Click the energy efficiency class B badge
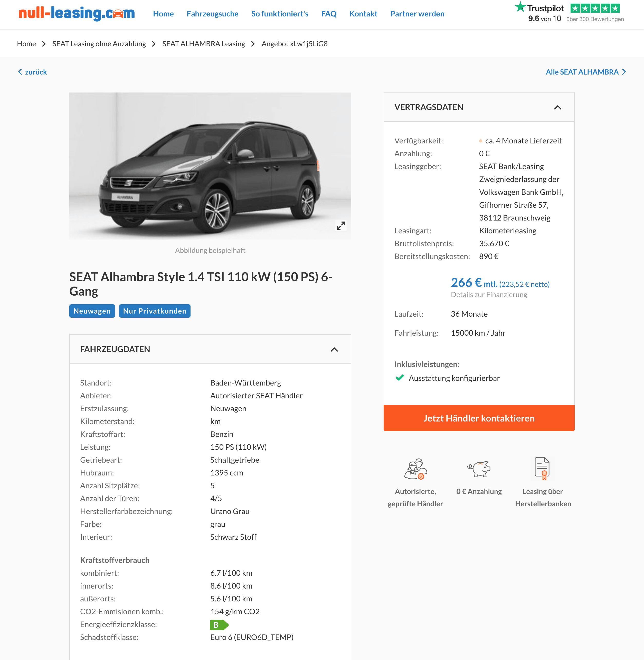 coord(219,625)
